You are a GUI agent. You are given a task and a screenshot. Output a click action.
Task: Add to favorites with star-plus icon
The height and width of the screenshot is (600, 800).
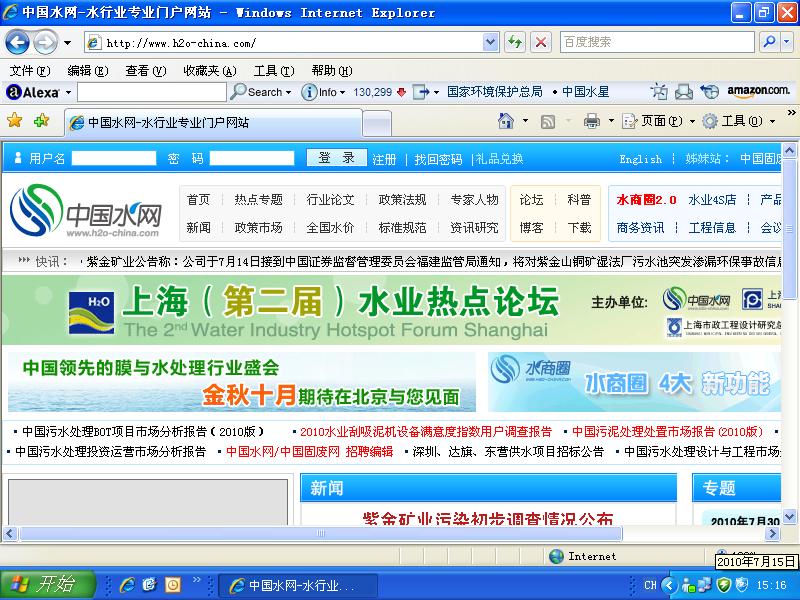coord(41,120)
